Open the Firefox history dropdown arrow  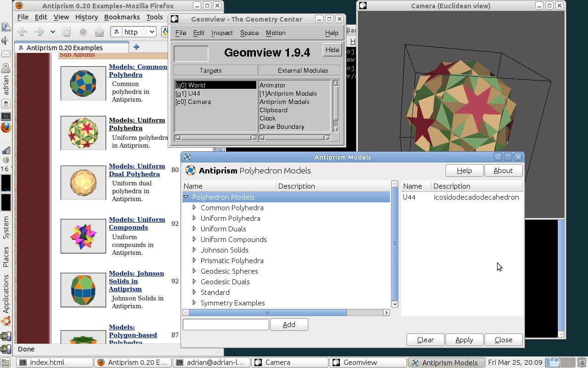[x=53, y=32]
